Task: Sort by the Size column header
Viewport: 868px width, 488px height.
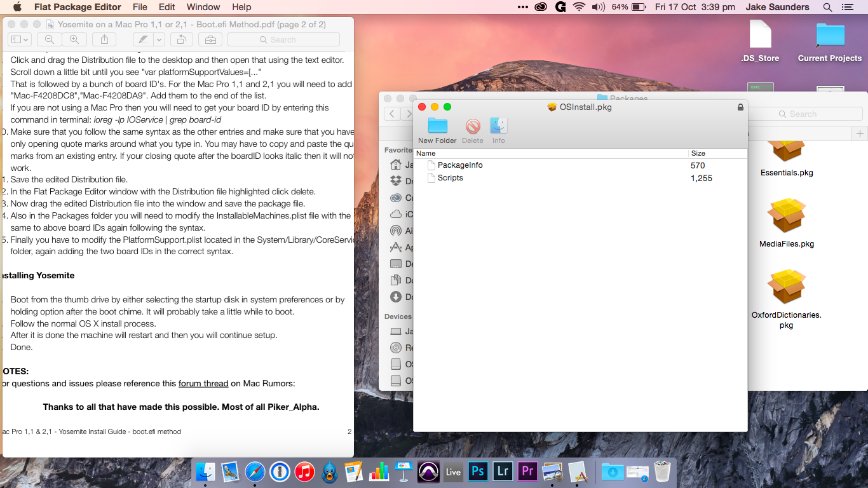Action: pos(717,153)
